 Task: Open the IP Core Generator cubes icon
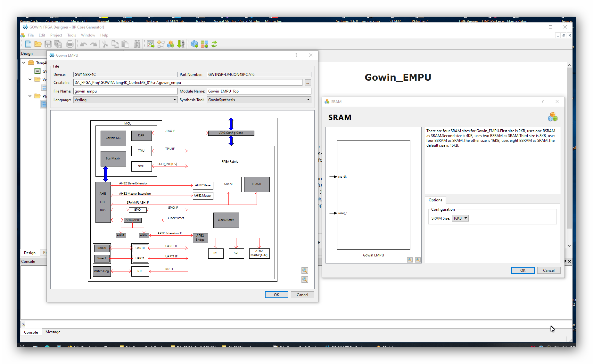click(x=171, y=44)
